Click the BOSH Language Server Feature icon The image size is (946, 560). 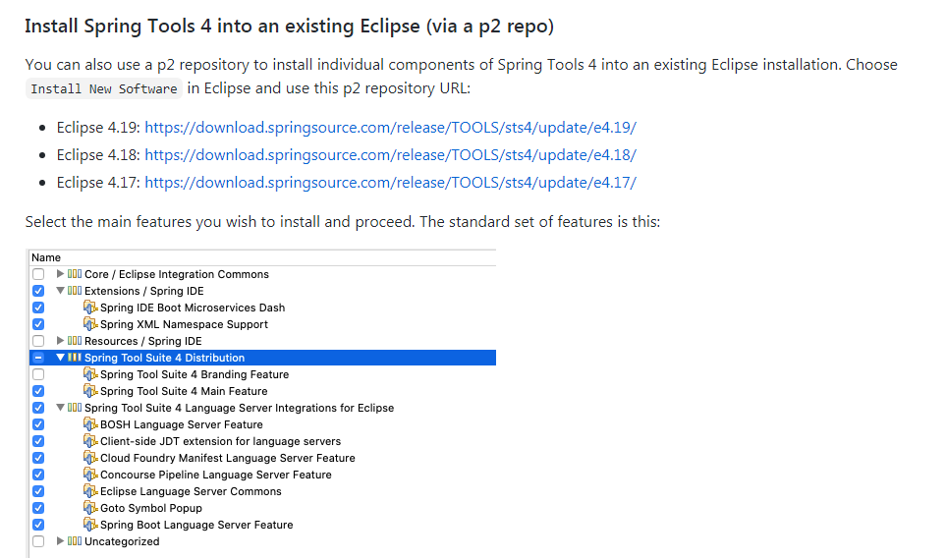[x=90, y=424]
